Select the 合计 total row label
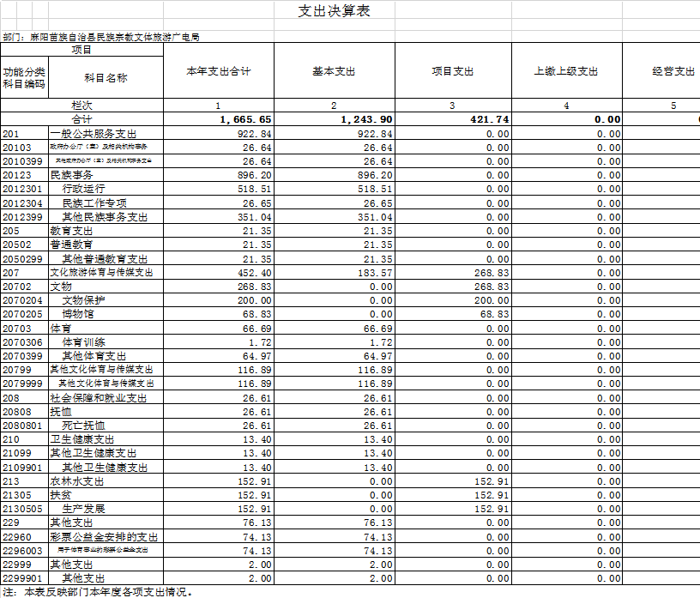The height and width of the screenshot is (598, 700). [x=82, y=119]
